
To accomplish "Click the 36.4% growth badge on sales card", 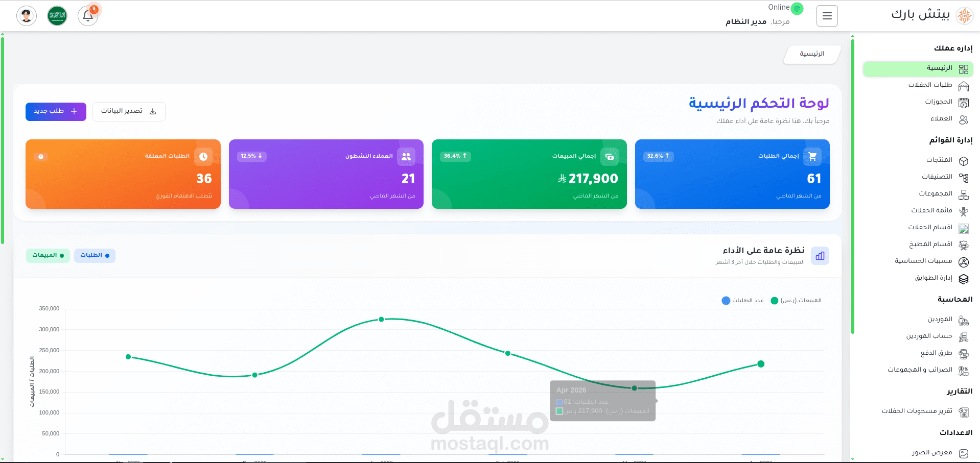I will click(x=455, y=156).
